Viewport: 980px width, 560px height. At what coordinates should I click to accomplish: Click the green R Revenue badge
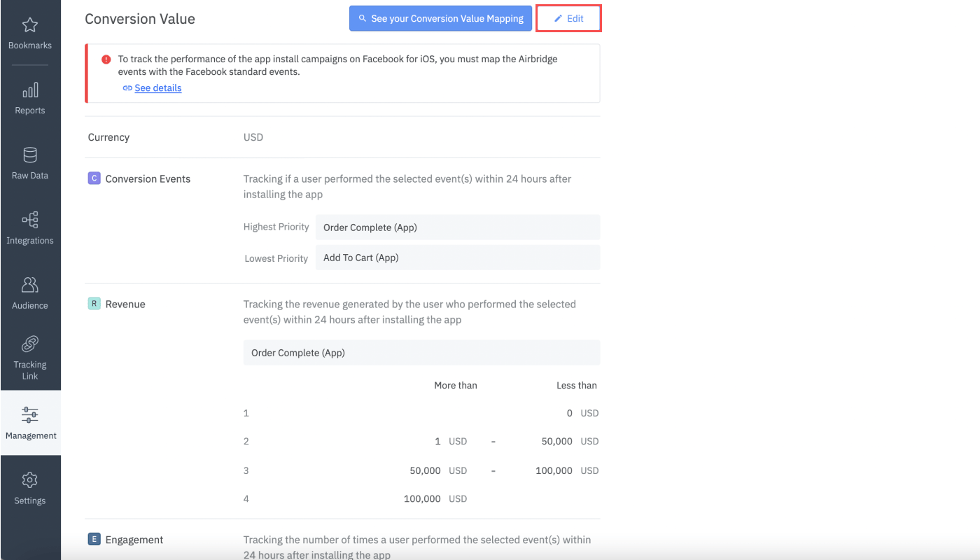94,304
